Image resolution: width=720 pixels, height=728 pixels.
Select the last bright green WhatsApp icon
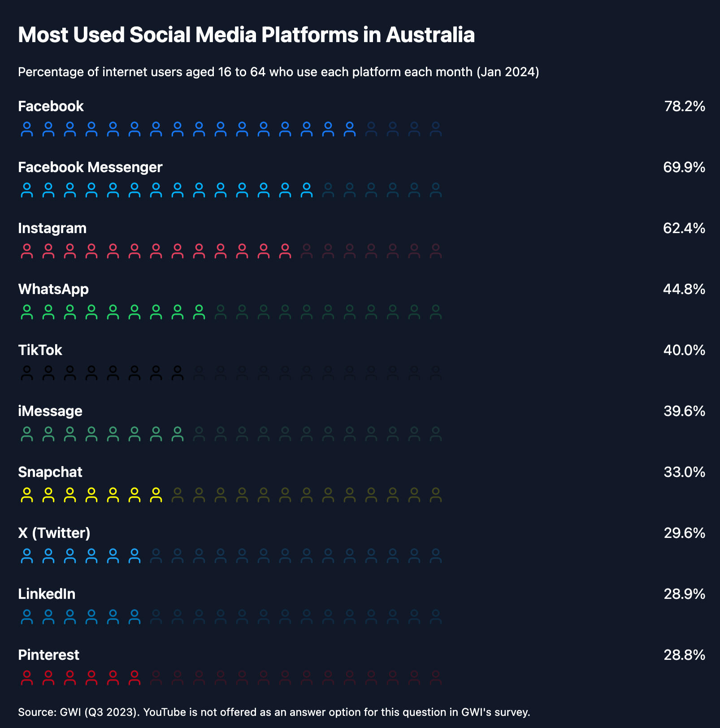(x=199, y=312)
